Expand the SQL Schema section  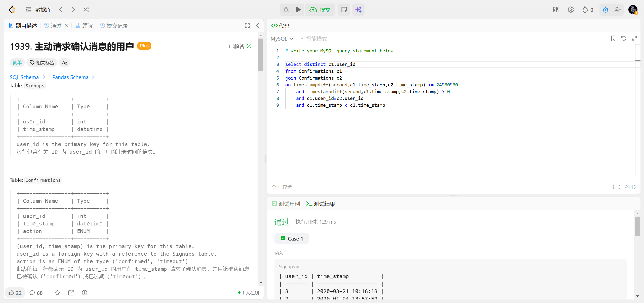[x=27, y=77]
